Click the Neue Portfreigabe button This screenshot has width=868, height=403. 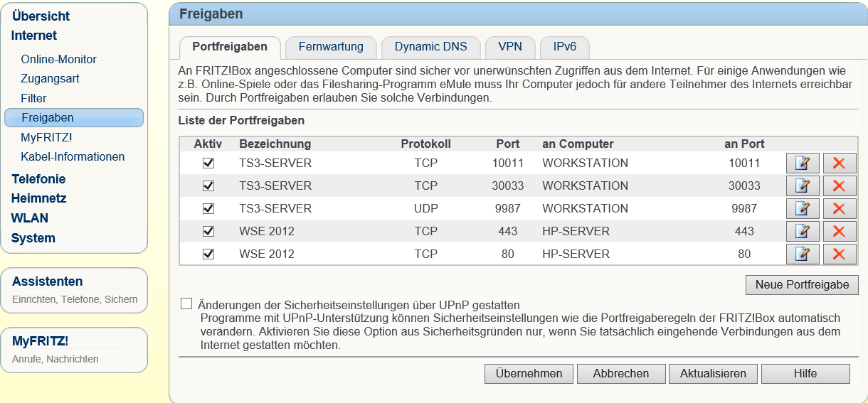click(x=802, y=285)
